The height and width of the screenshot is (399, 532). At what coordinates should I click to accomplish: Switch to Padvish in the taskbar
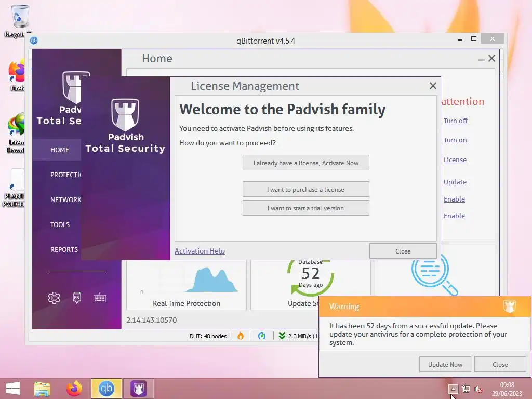[x=138, y=389]
